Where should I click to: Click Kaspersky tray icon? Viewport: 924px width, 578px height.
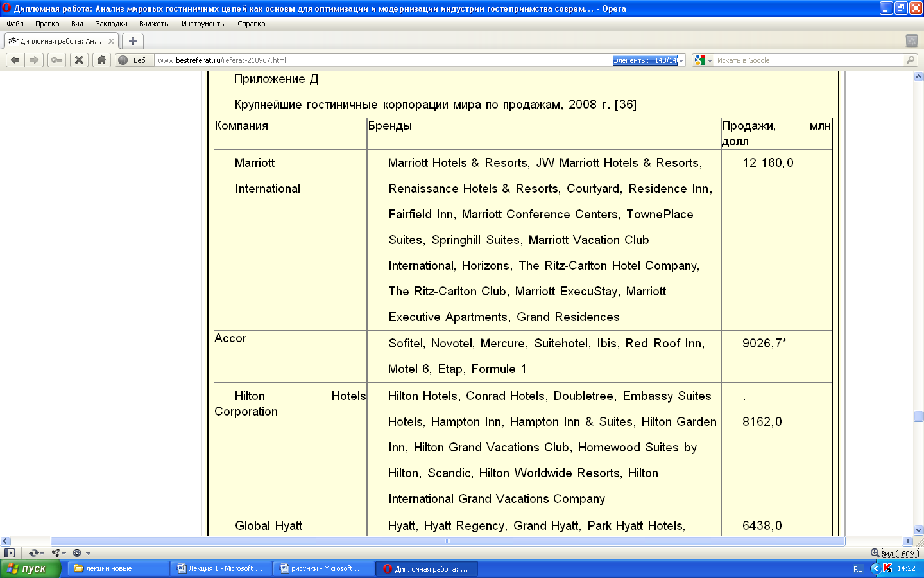click(x=887, y=568)
